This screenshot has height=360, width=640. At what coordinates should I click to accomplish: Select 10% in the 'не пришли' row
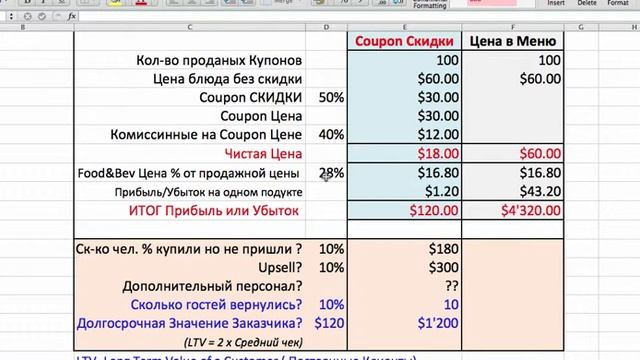[x=326, y=249]
